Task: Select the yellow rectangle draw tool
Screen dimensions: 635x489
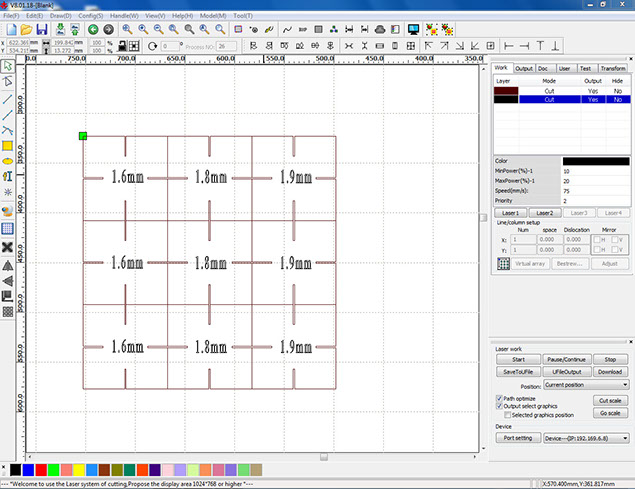Action: coord(7,146)
